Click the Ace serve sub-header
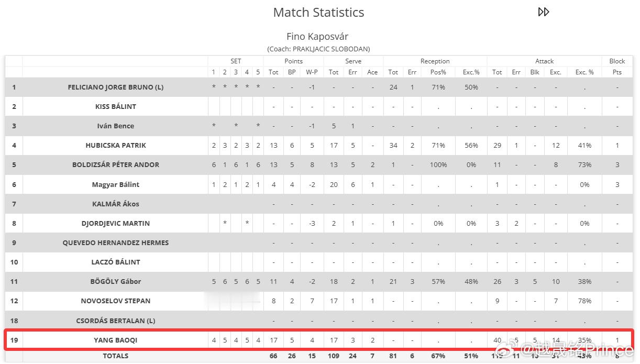This screenshot has height=364, width=640. point(372,72)
